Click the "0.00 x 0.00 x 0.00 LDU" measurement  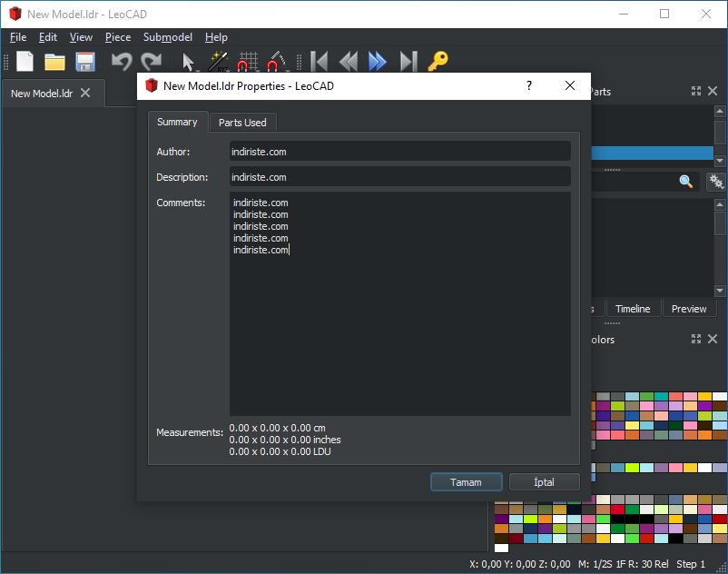coord(280,451)
